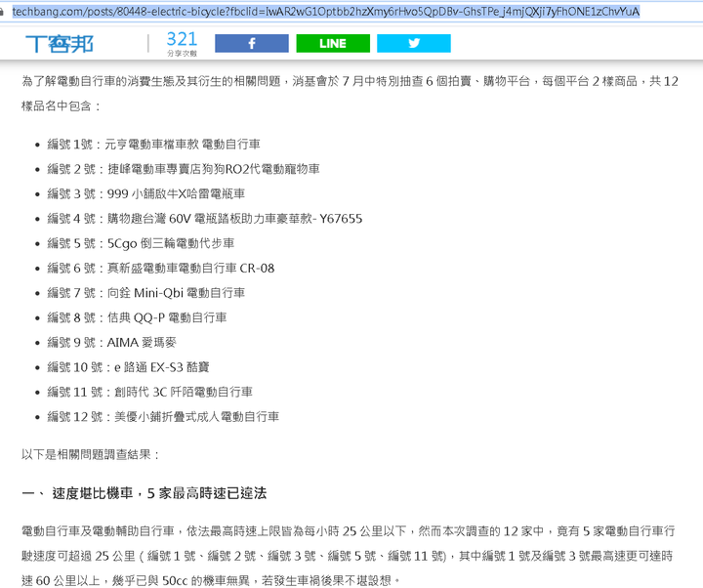This screenshot has height=588, width=703.
Task: Click list item 編號 1號 元亨電動車
Action: [x=154, y=145]
